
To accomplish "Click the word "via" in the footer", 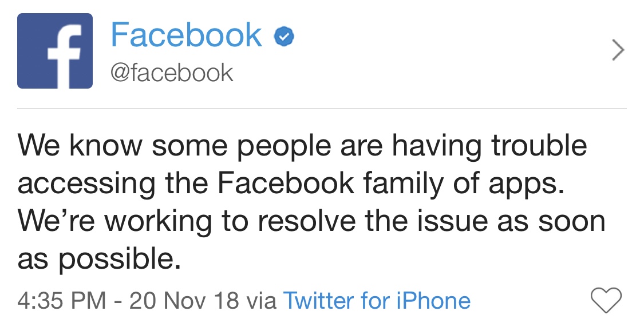I will point(261,302).
